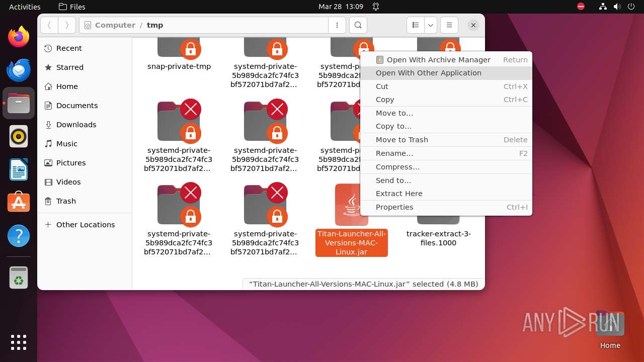The width and height of the screenshot is (644, 362).
Task: Open the clock showing Mar 28 13:09
Action: tap(341, 7)
